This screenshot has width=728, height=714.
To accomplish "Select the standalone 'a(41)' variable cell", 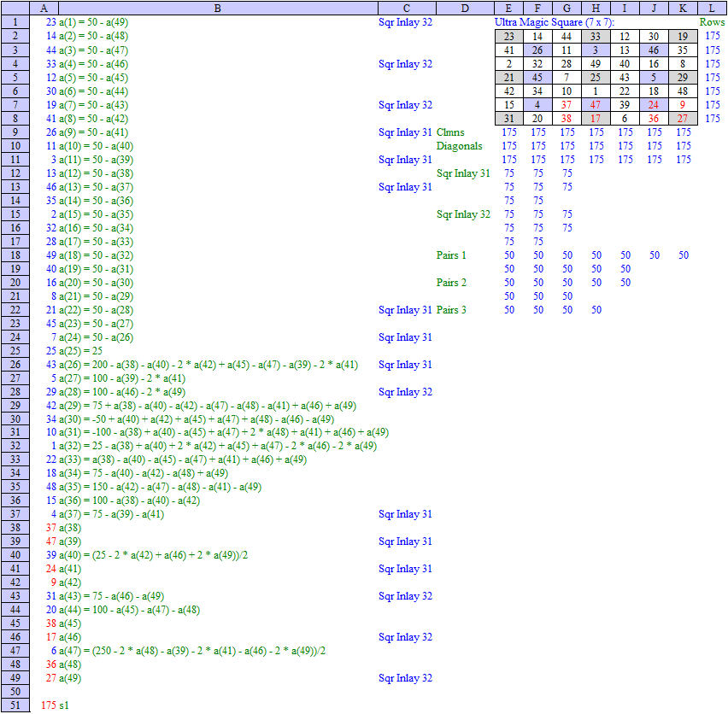I will click(x=70, y=569).
